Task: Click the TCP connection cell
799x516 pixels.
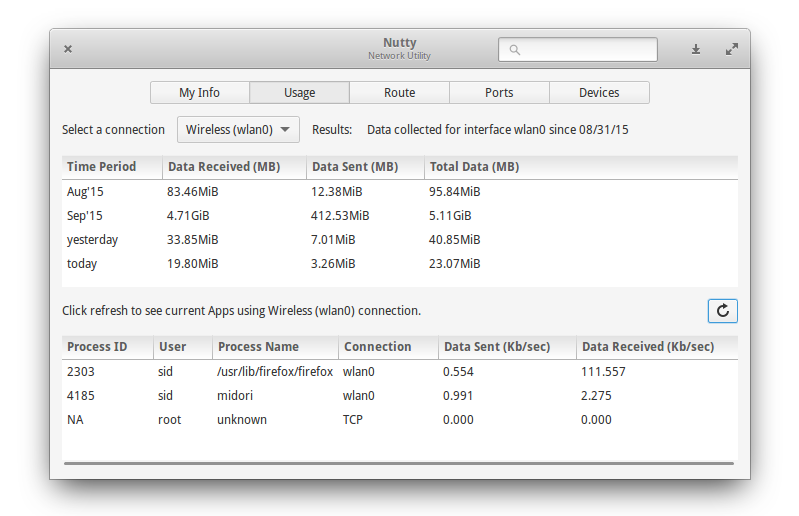Action: coord(353,420)
